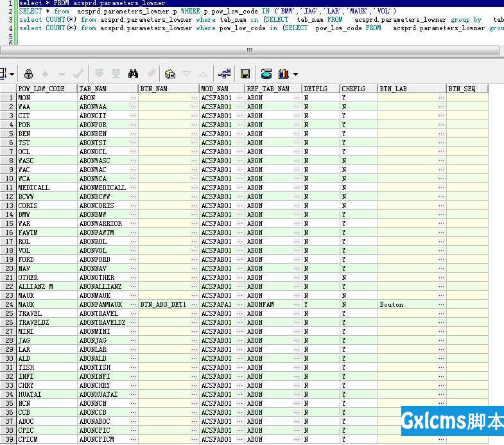504x445 pixels.
Task: Click SQL line 3 with the tab_nam subquery
Action: tap(261, 20)
